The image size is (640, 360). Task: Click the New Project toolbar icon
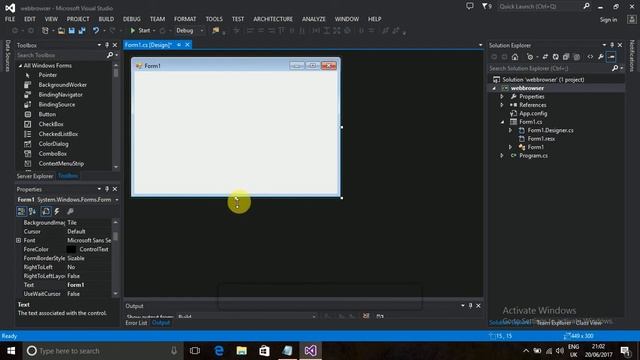tap(45, 31)
